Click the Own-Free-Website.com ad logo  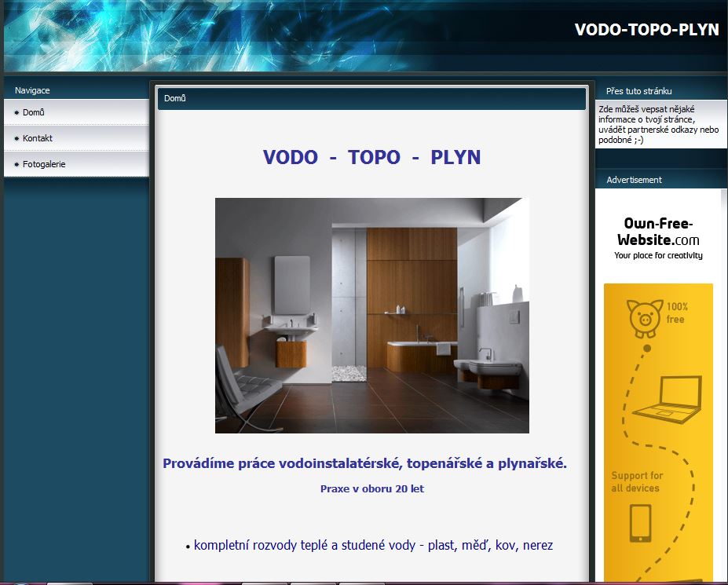[x=658, y=232]
